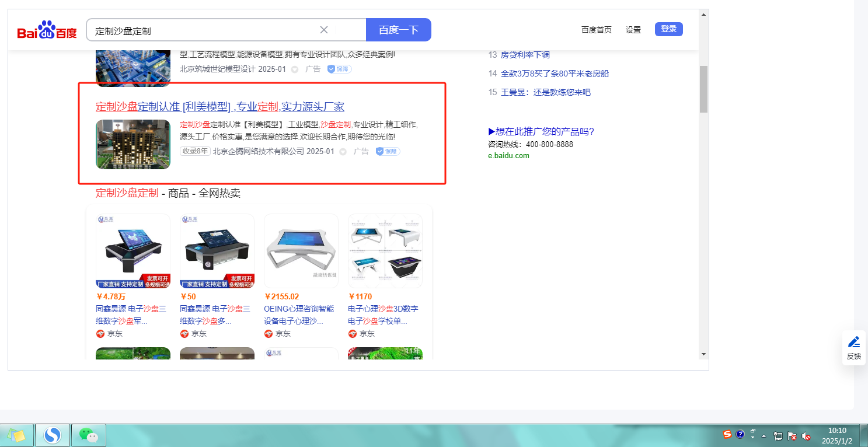Open hot search item 房贷利率下调
Screen dimensions: 868x447
(x=525, y=55)
